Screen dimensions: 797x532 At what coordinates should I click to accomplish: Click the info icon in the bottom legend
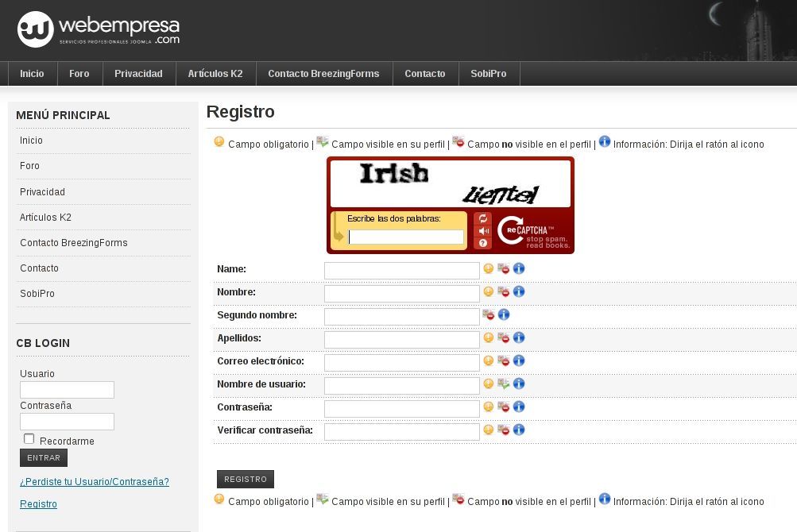(x=605, y=499)
